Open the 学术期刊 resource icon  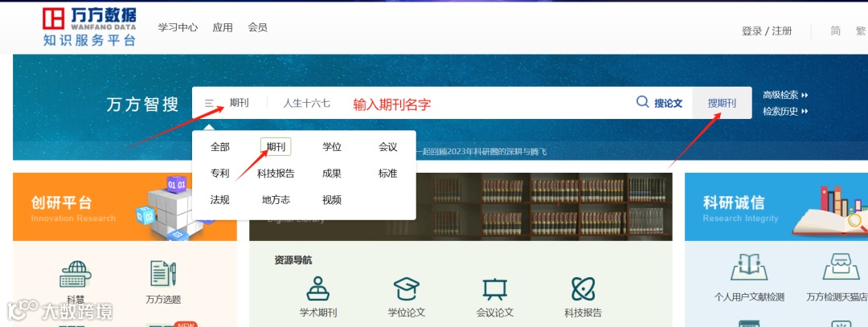coord(318,288)
